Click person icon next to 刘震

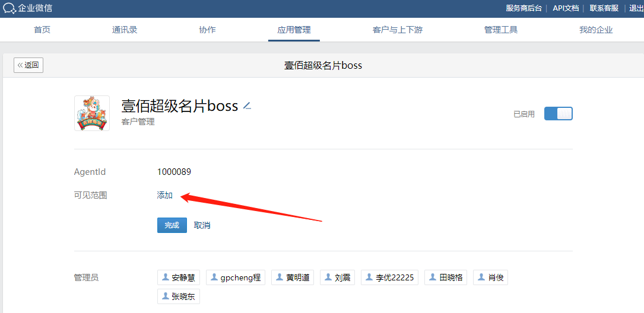[328, 277]
